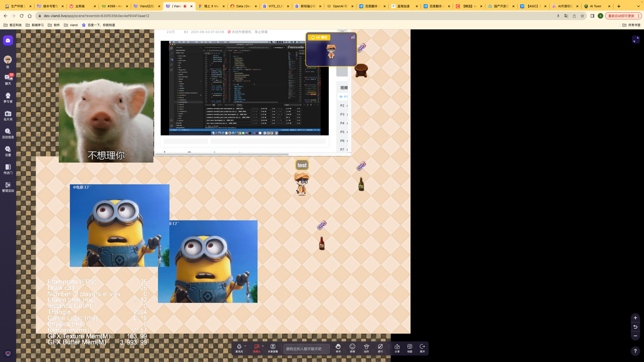Open event information 活动信息
The height and width of the screenshot is (362, 644).
pyautogui.click(x=8, y=133)
